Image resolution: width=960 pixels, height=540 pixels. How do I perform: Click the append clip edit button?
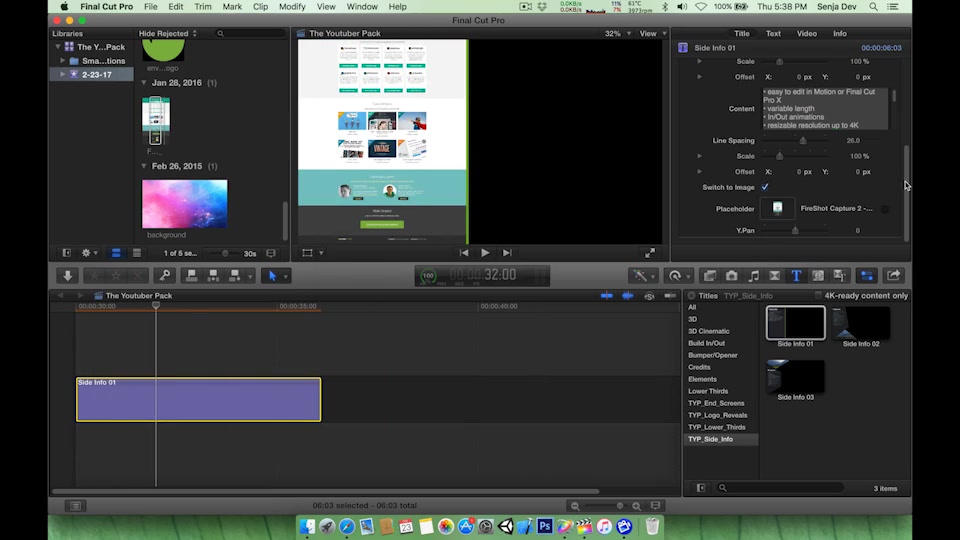(x=234, y=276)
